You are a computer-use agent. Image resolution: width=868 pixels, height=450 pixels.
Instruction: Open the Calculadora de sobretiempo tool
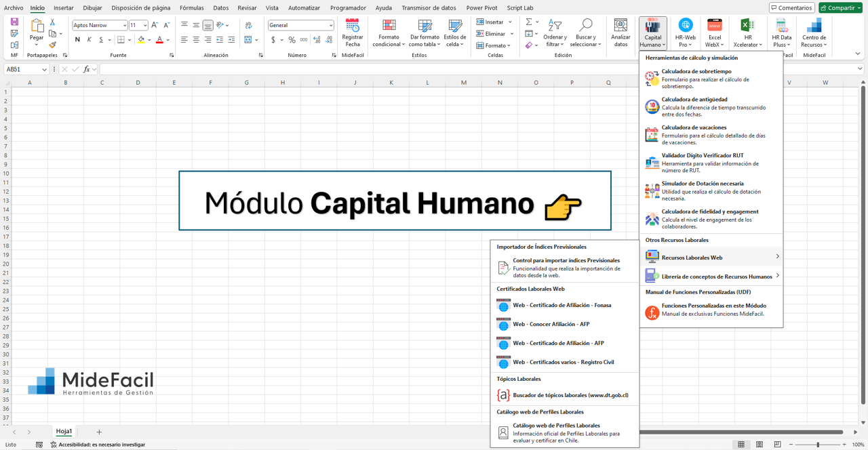(711, 79)
